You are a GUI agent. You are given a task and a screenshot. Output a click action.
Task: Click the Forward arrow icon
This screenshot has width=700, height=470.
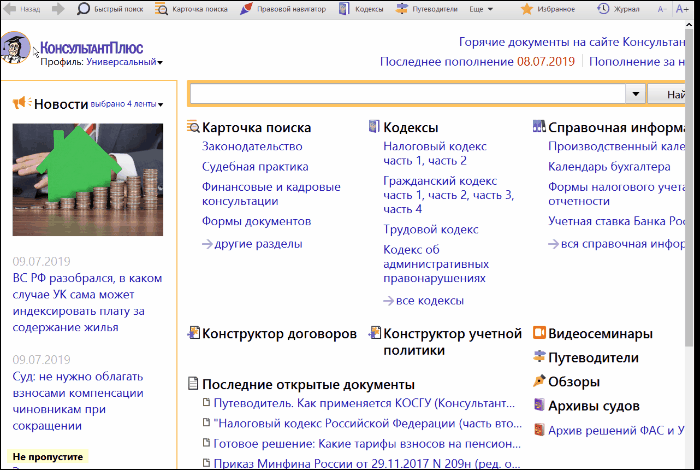coord(58,8)
